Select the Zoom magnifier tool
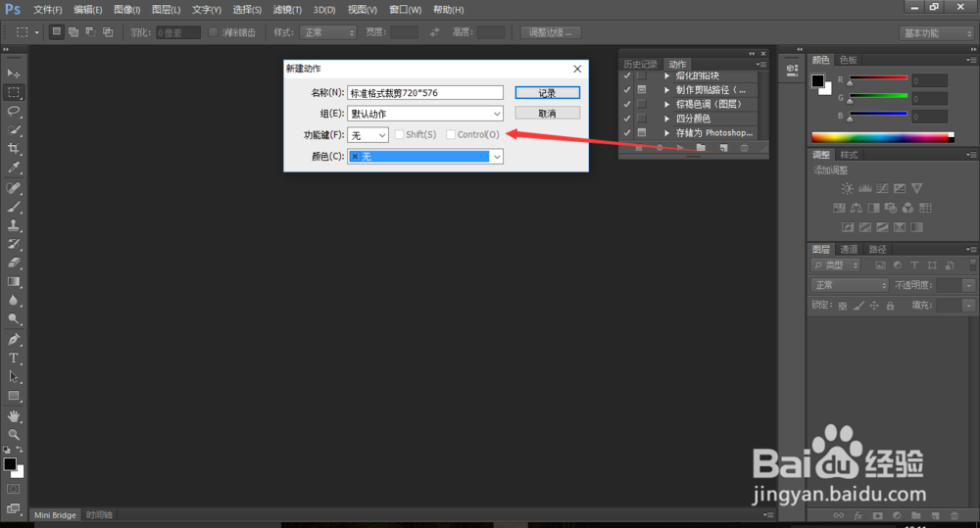This screenshot has height=528, width=980. point(13,434)
